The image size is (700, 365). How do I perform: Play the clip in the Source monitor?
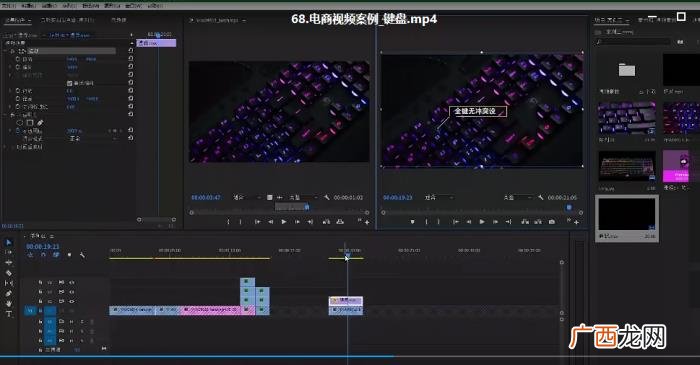[x=284, y=222]
